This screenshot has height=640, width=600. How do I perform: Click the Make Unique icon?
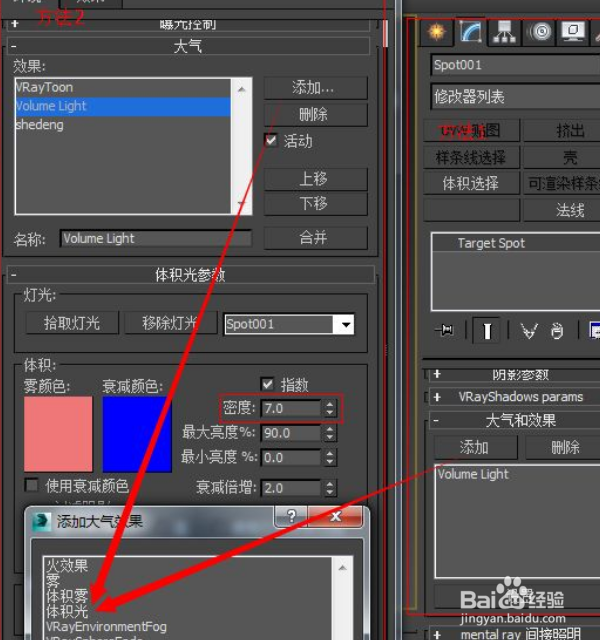coord(529,330)
